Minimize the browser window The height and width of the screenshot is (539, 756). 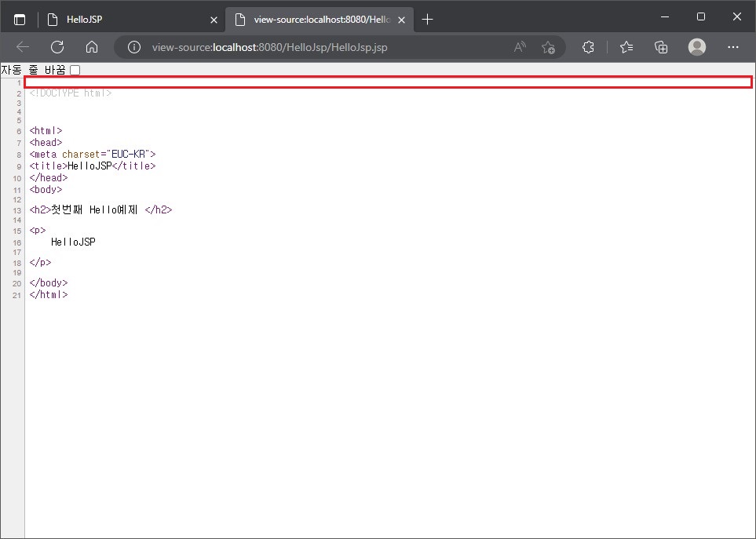coord(665,16)
